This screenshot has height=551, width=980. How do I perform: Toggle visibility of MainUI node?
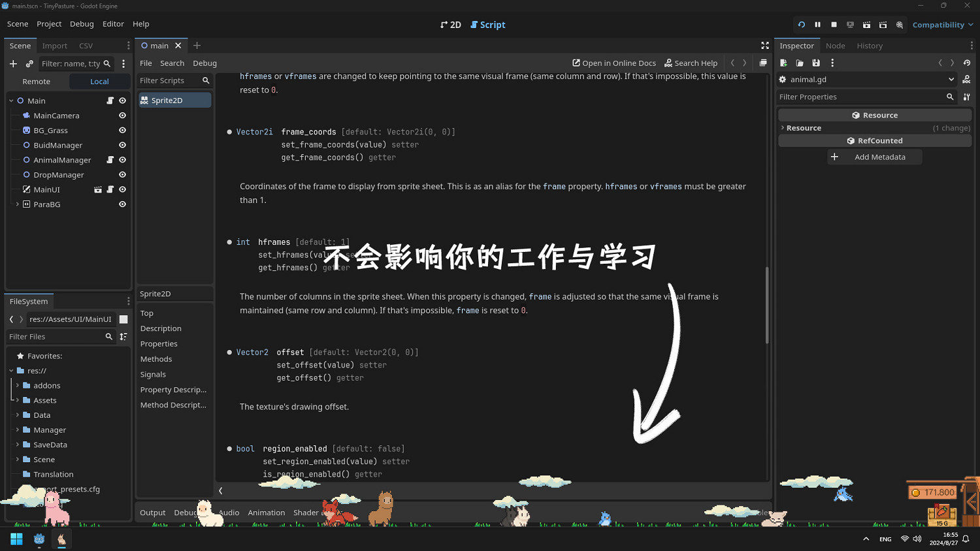click(122, 189)
